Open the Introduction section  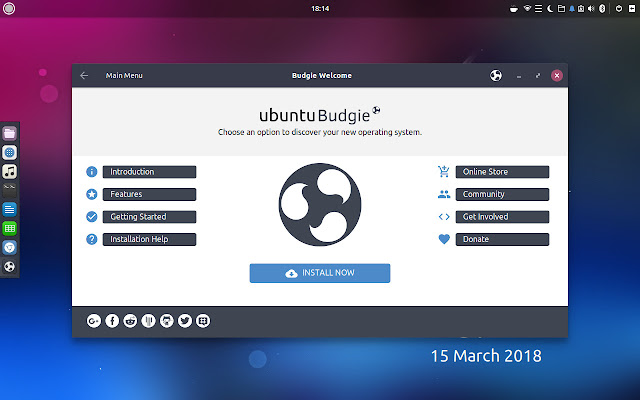click(x=149, y=172)
